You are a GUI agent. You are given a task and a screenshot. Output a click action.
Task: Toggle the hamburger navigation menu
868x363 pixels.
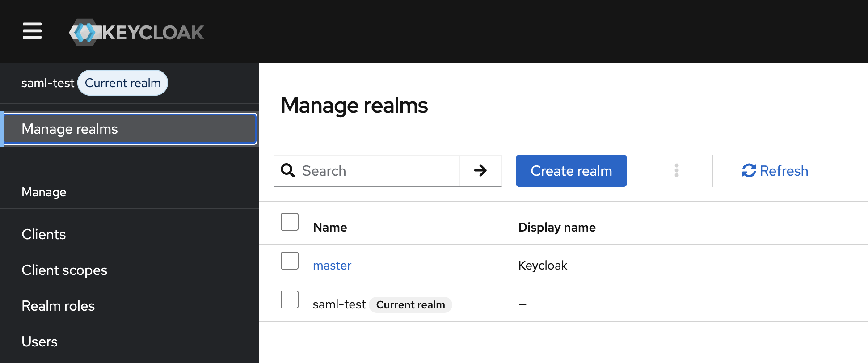point(32,31)
